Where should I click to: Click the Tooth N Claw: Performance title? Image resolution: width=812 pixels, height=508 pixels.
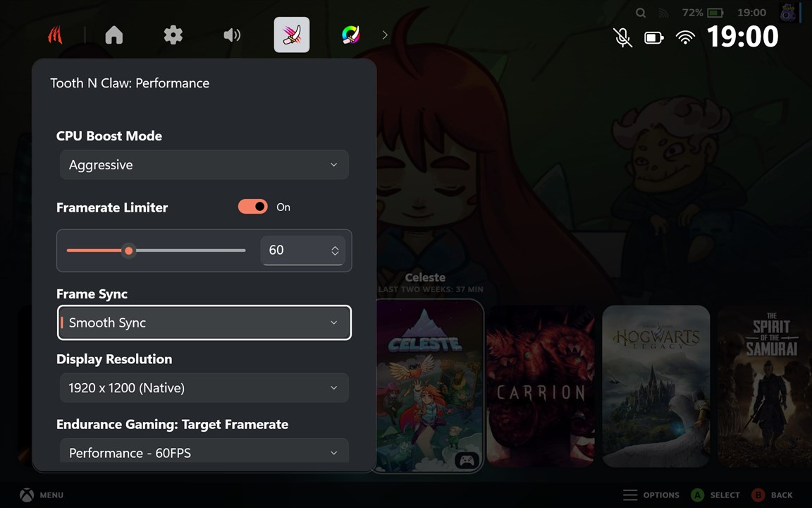(x=130, y=83)
